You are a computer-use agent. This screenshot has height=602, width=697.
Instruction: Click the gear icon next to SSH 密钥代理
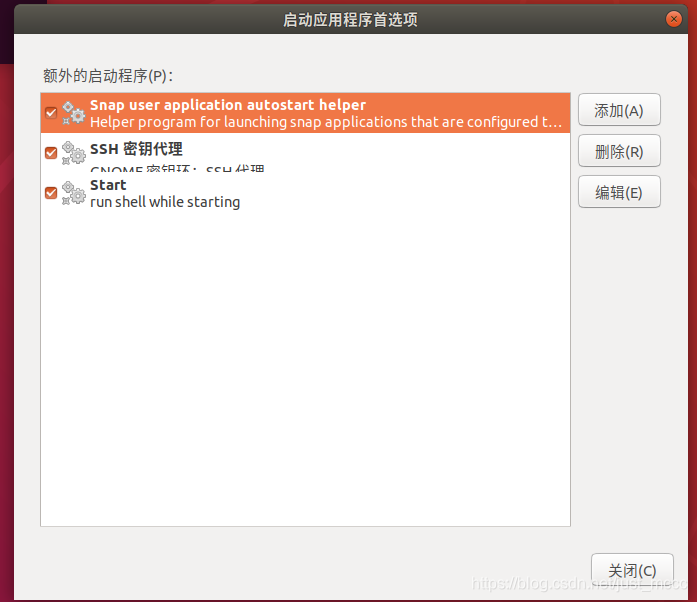point(73,153)
